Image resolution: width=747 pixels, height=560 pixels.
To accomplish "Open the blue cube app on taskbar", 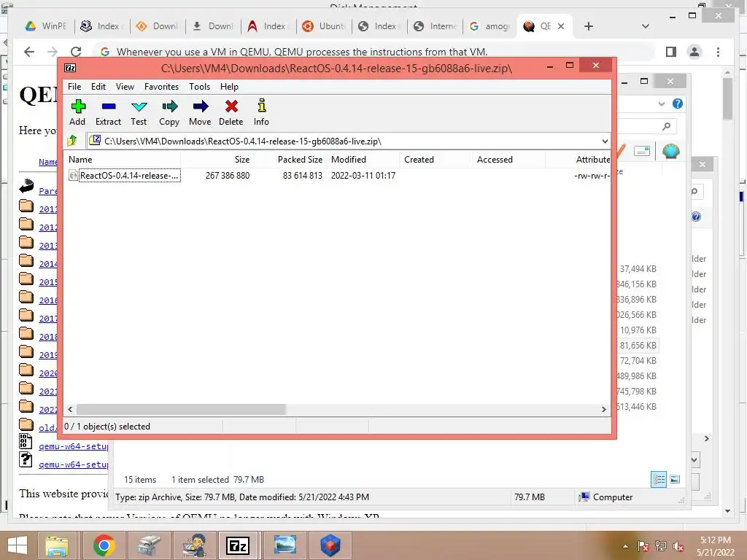I will [330, 545].
